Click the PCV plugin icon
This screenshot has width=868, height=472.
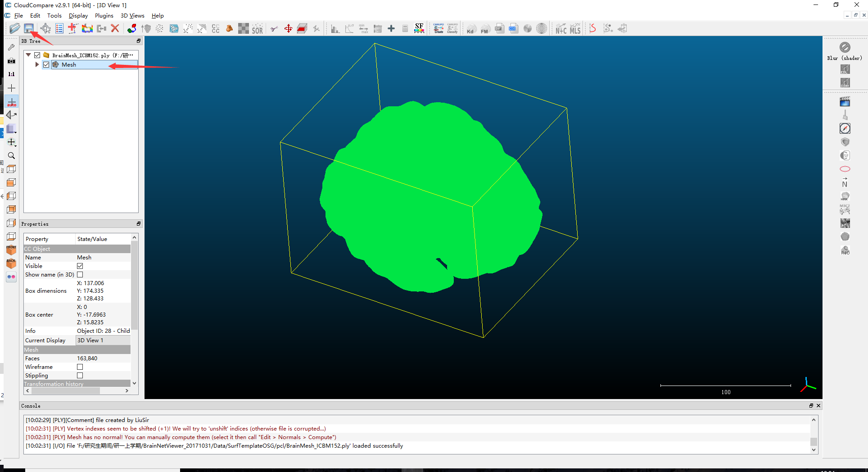pyautogui.click(x=845, y=223)
